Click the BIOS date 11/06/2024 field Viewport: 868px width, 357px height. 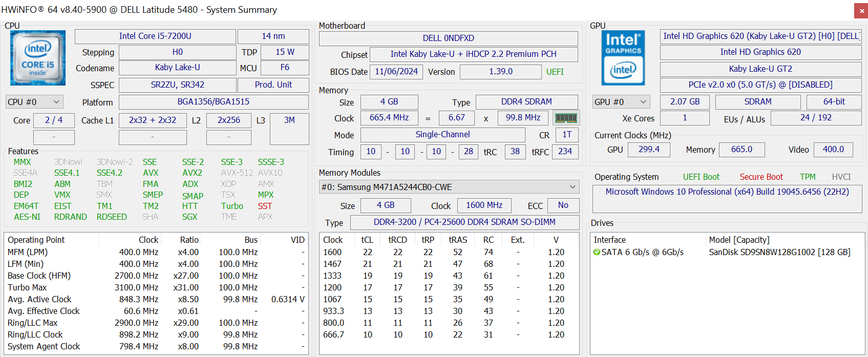click(396, 72)
